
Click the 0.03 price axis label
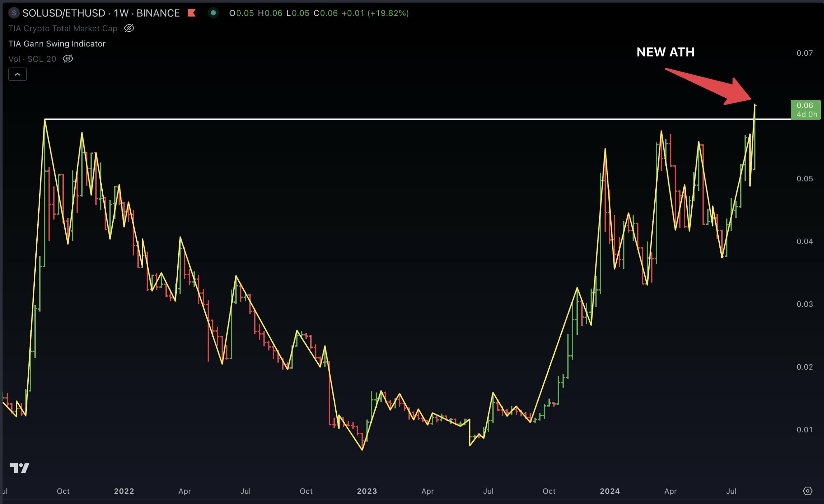tap(805, 304)
